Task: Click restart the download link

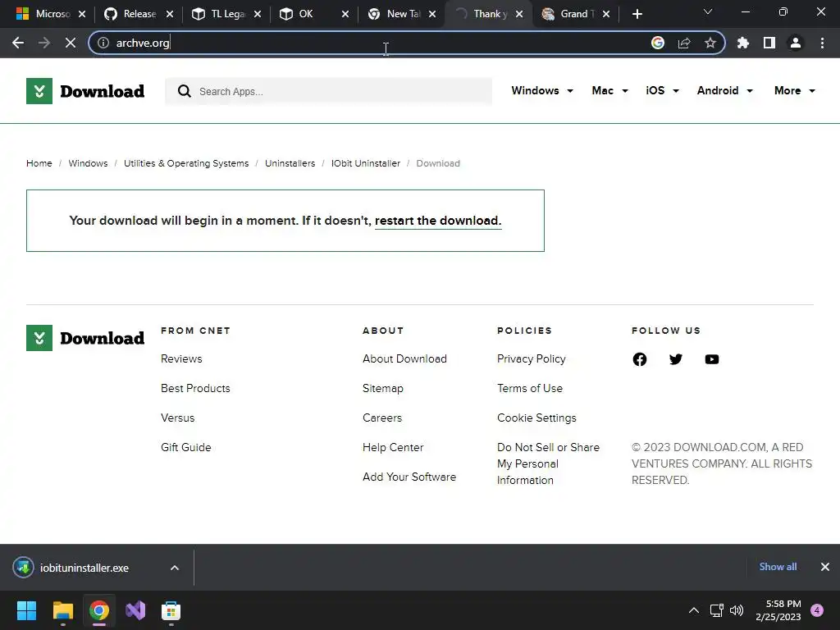Action: [x=438, y=221]
